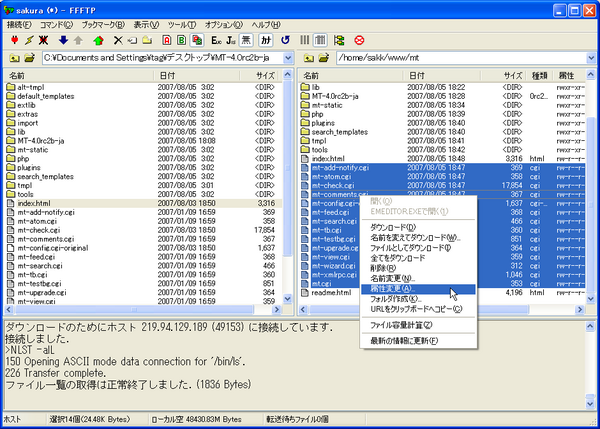Viewport: 600px width, 429px height.
Task: Click the Connect plug icon in the toolbar
Action: point(15,40)
